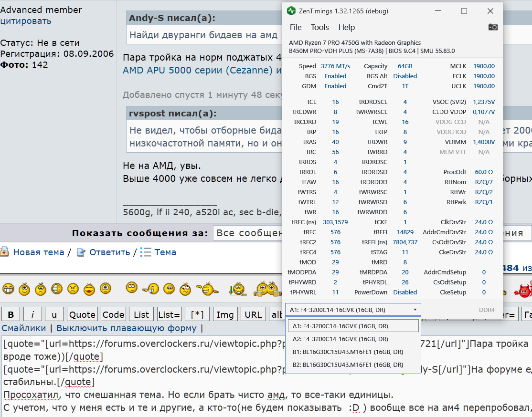The image size is (532, 417).
Task: Click the reply pencil icon beside Ответить
Action: [81, 252]
